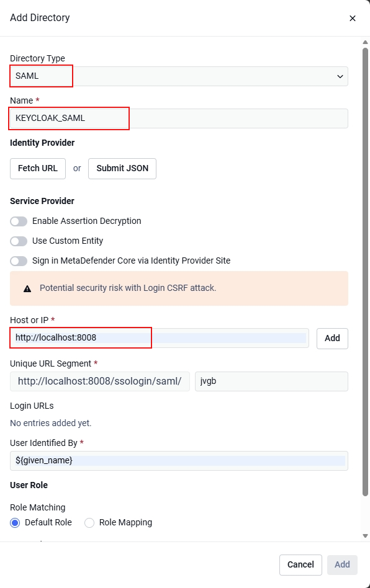Enable Assertion Decryption toggle
Viewport: 370px width, 588px height.
[x=19, y=221]
